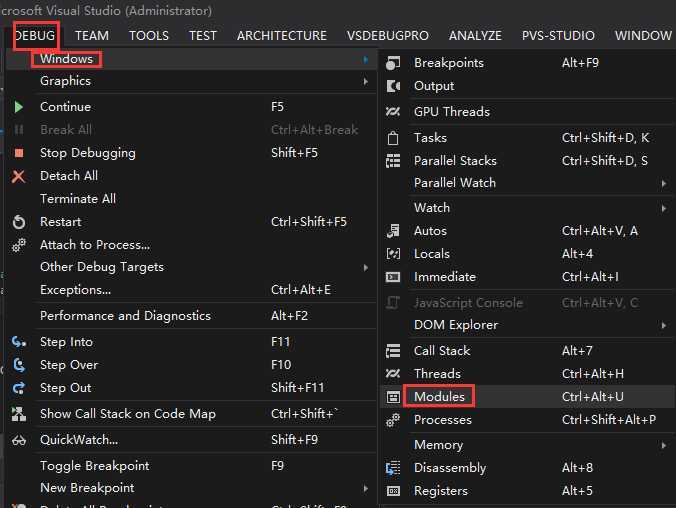
Task: Click the Tasks clipboard icon
Action: 393,138
